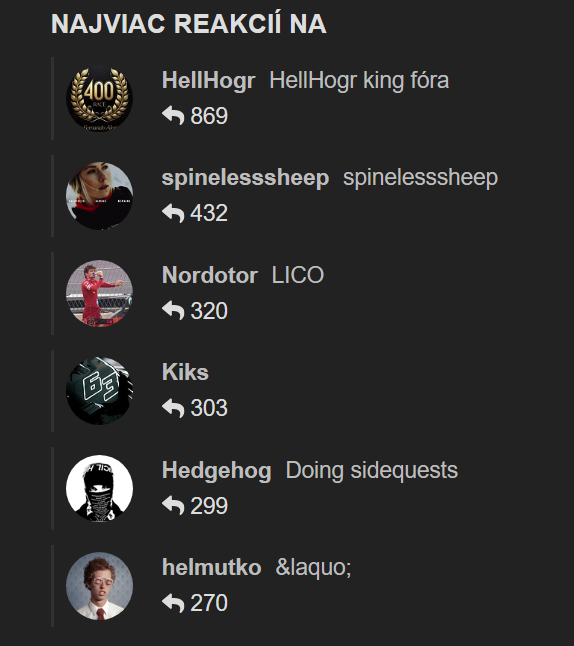
Task: Visit the HellHogr username link
Action: coord(209,80)
